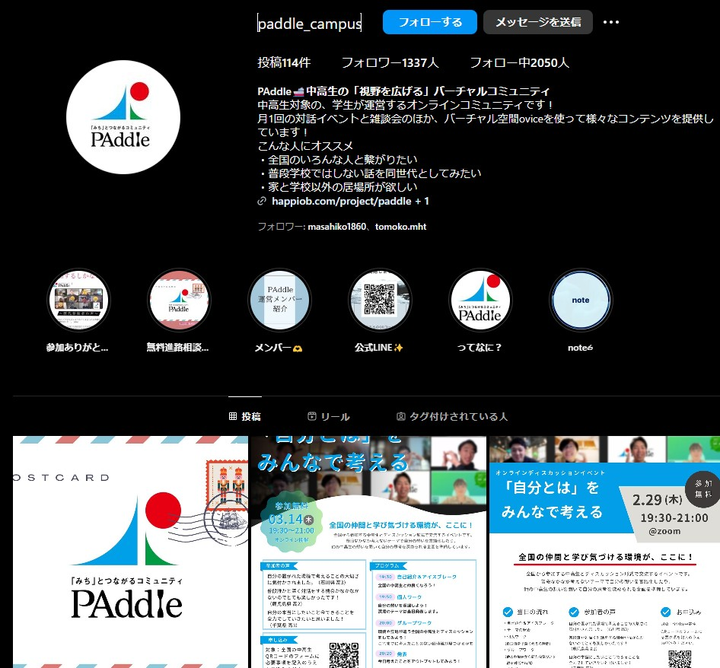The width and height of the screenshot is (720, 668).
Task: Open the 公式LINE story highlight
Action: 380,300
